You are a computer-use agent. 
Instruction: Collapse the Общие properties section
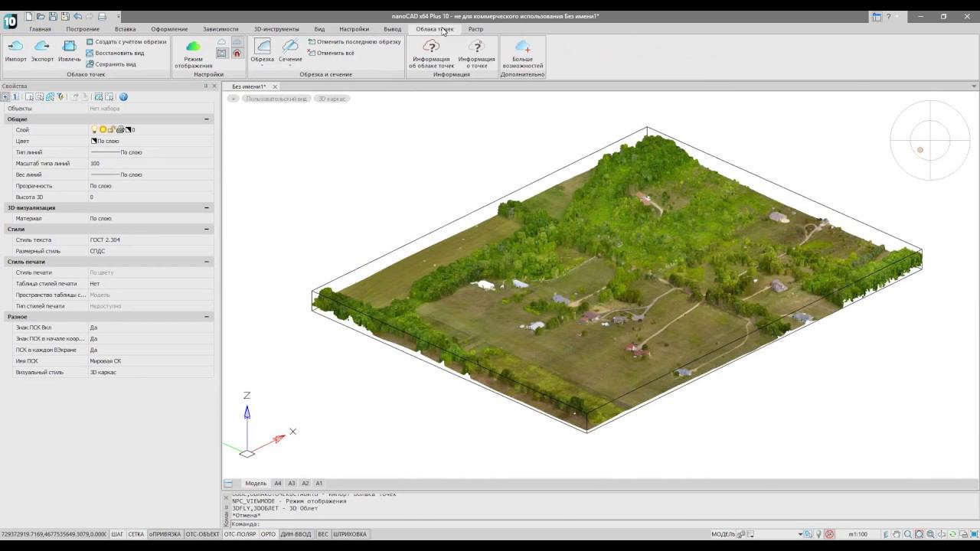tap(207, 119)
